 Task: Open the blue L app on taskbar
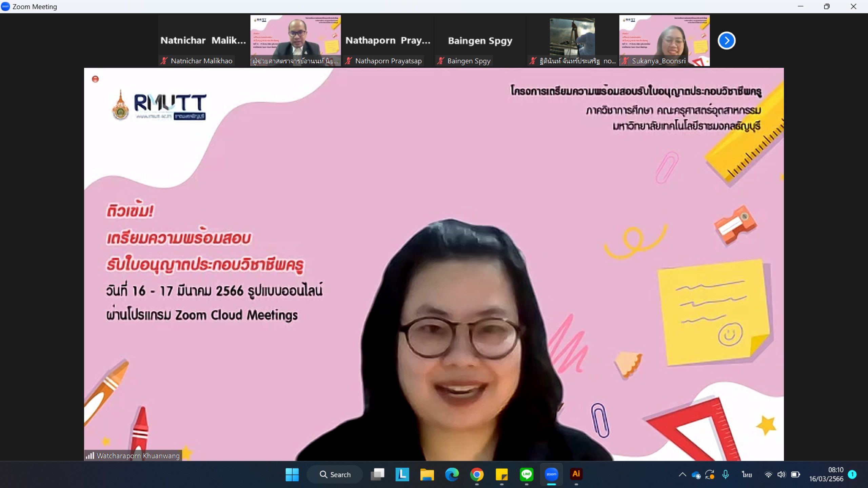[402, 474]
